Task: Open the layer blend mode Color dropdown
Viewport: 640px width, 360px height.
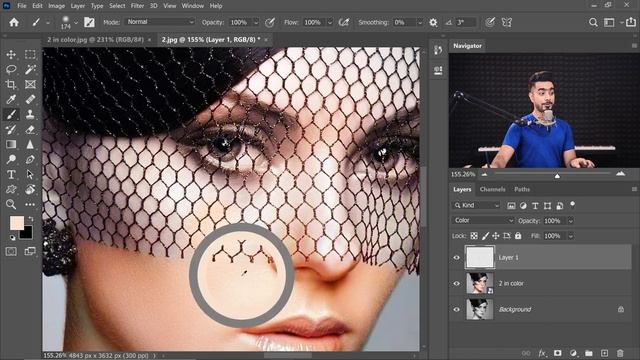Action: [x=483, y=220]
